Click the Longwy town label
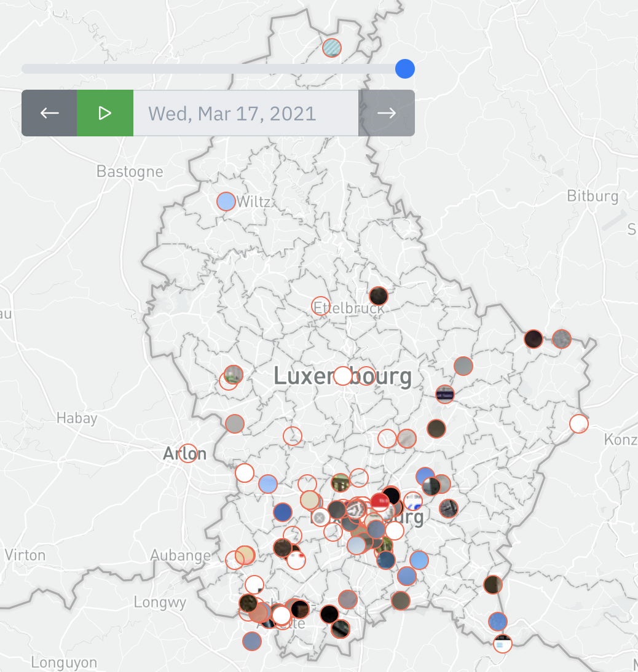 (160, 602)
